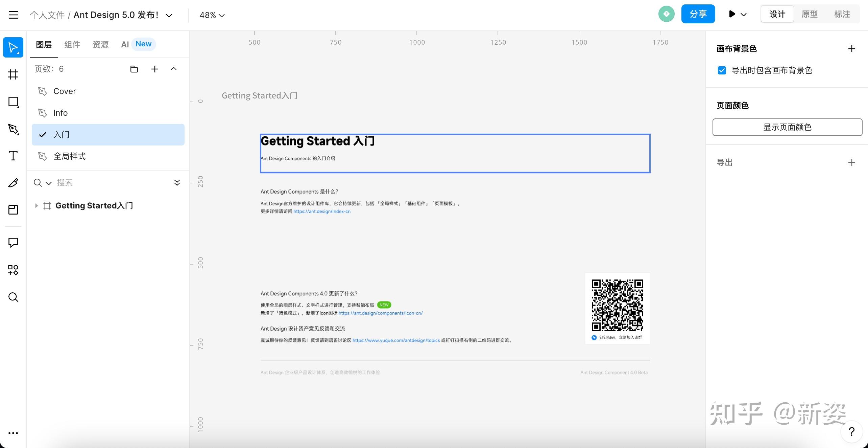This screenshot has width=868, height=448.
Task: Uncheck 导出时包含画布背景色
Action: (722, 70)
